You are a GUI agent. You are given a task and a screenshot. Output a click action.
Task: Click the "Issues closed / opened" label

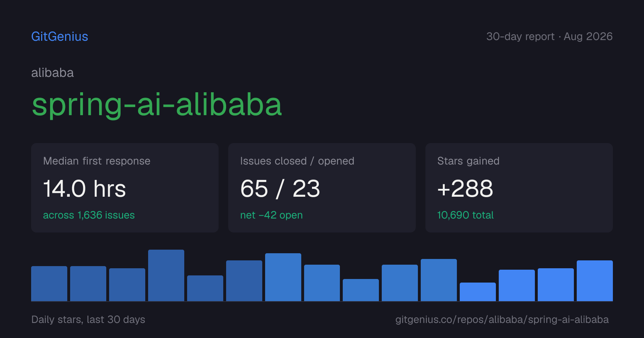[297, 161]
